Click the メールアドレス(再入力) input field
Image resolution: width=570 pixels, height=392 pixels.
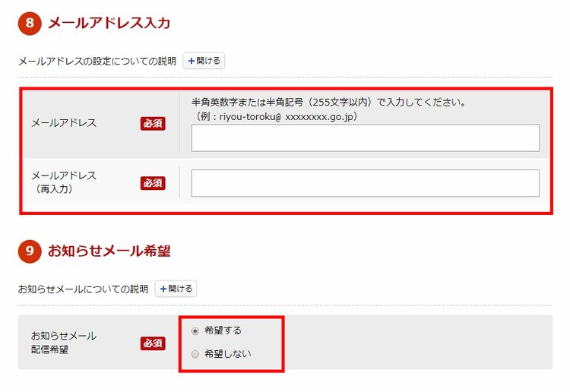pos(366,183)
